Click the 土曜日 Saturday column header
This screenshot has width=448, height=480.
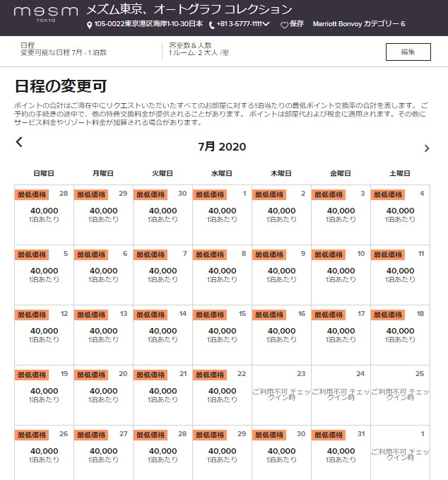pos(400,174)
